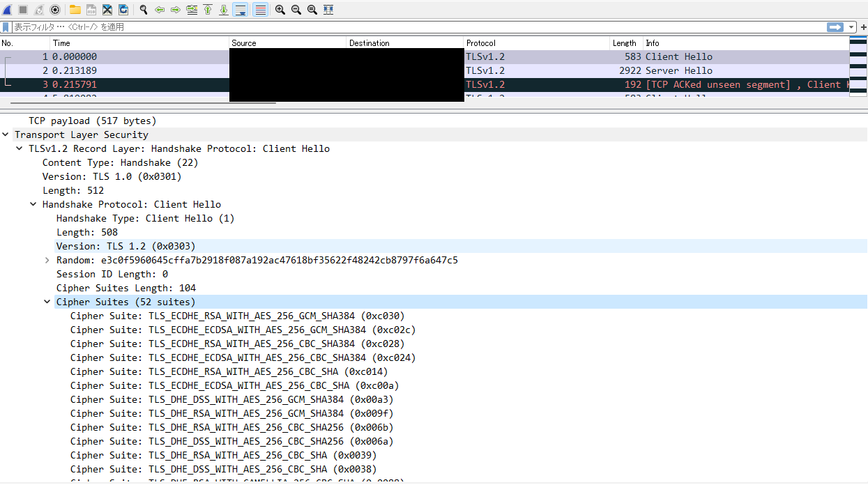Open display filter bookmarks

coord(6,27)
